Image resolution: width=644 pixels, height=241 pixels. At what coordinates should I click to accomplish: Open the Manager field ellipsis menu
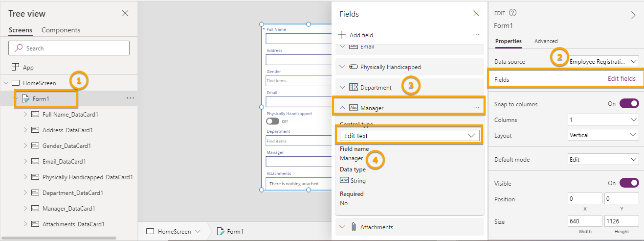(476, 108)
